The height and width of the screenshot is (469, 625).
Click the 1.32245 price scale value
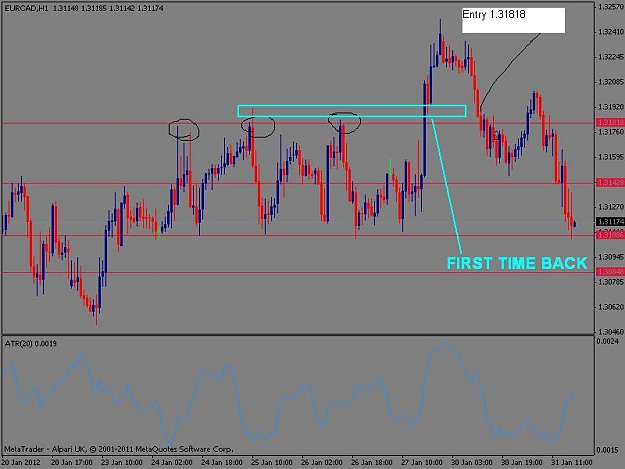[611, 57]
